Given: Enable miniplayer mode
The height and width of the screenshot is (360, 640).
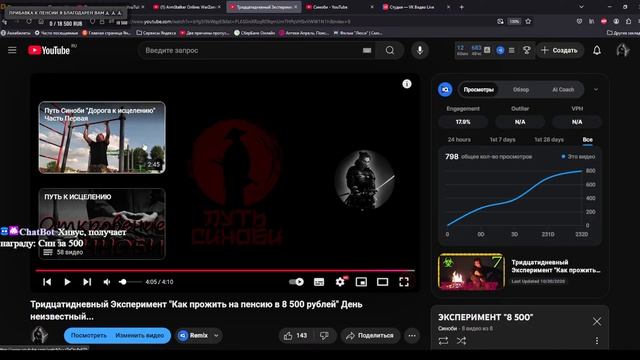Looking at the screenshot, I should click(x=361, y=282).
